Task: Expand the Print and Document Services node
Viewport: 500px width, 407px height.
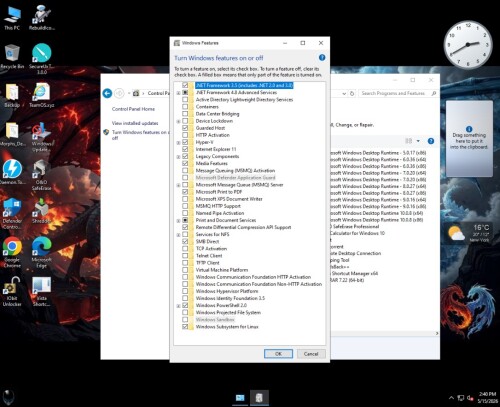Action: 178,221
